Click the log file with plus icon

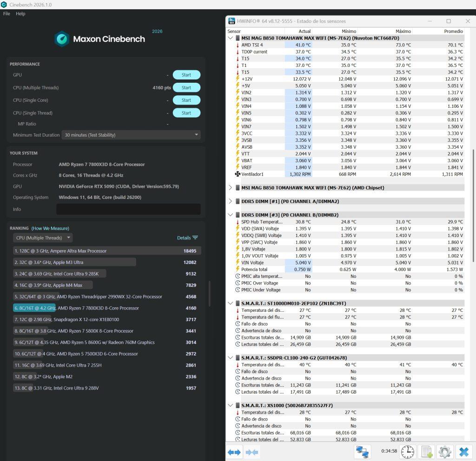click(427, 452)
